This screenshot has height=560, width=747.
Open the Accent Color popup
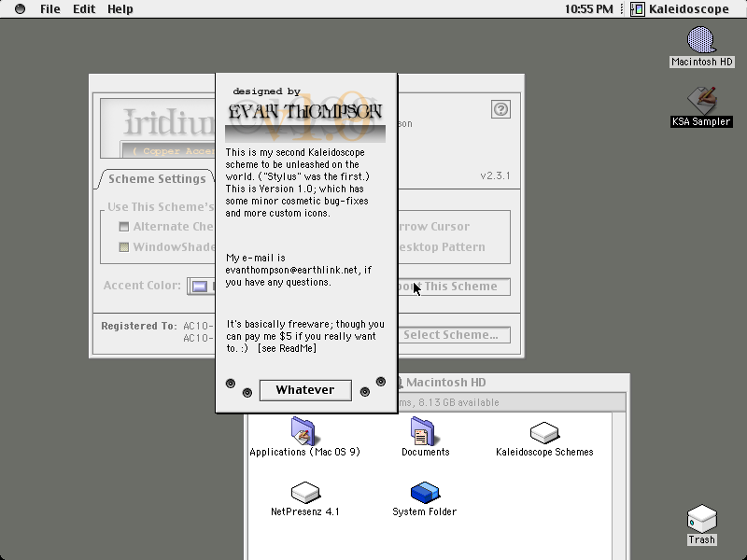201,287
